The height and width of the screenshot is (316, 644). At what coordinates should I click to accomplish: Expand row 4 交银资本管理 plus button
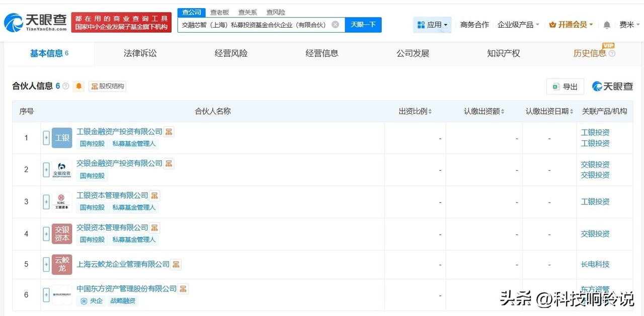pos(46,234)
